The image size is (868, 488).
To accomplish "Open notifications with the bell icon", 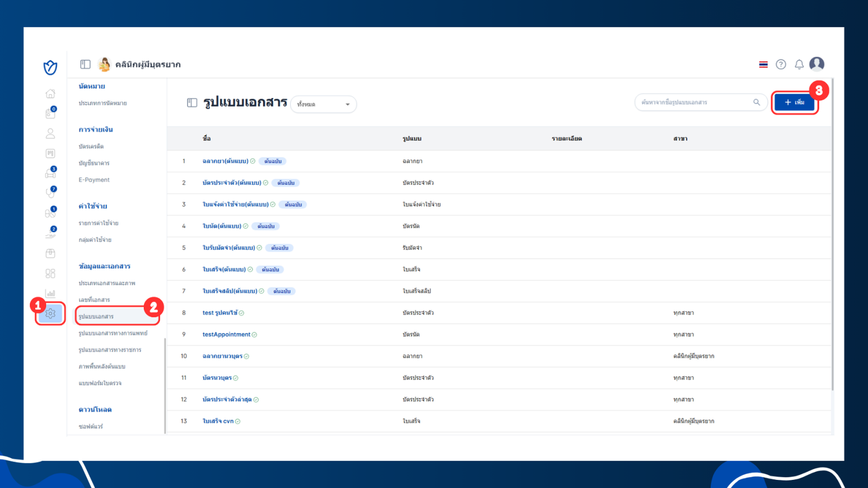I will [x=799, y=64].
